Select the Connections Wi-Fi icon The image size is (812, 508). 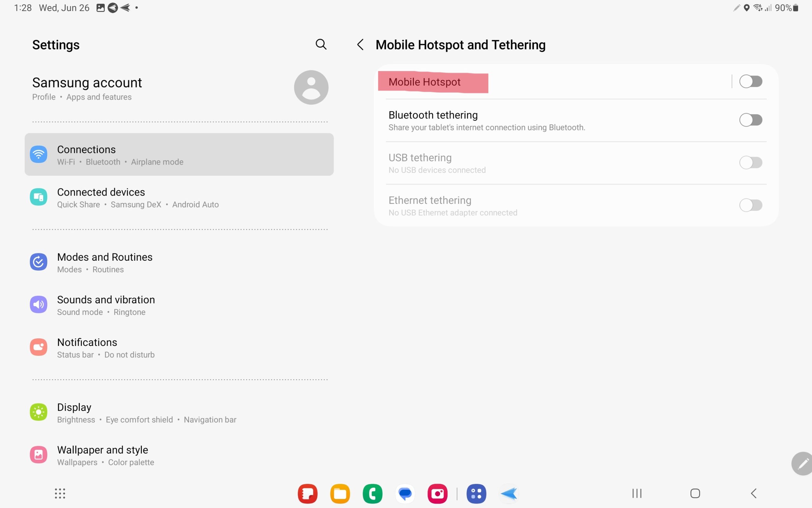coord(38,154)
